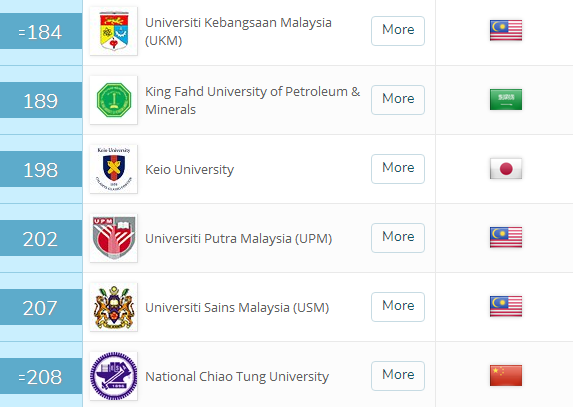This screenshot has height=407, width=573.
Task: Click the purple National Chiao Tung University seal
Action: pyautogui.click(x=114, y=376)
